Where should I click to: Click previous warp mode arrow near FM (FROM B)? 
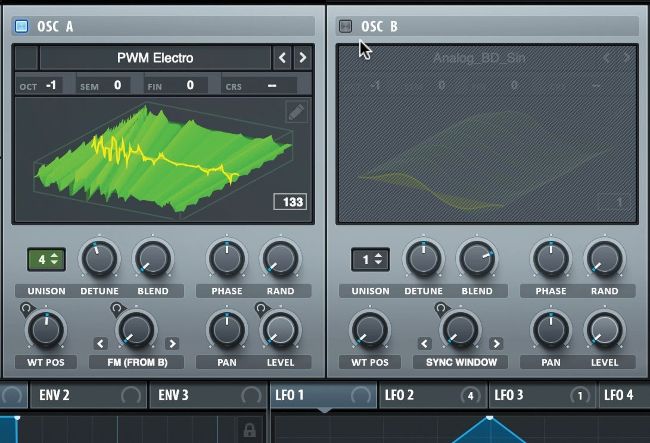point(100,343)
